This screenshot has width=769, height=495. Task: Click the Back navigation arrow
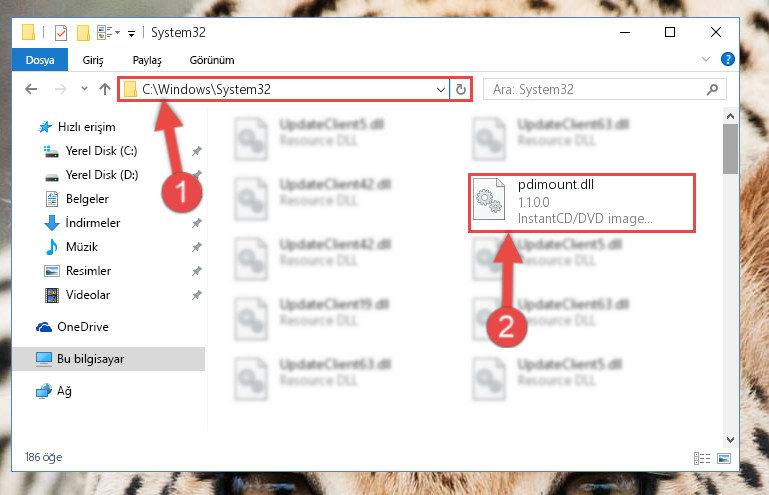31,89
